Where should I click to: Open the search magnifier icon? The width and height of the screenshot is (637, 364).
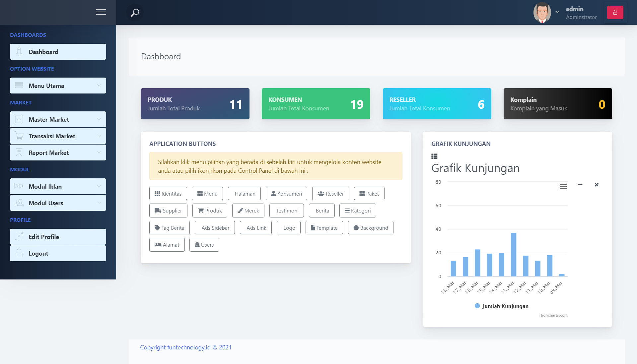(x=135, y=13)
